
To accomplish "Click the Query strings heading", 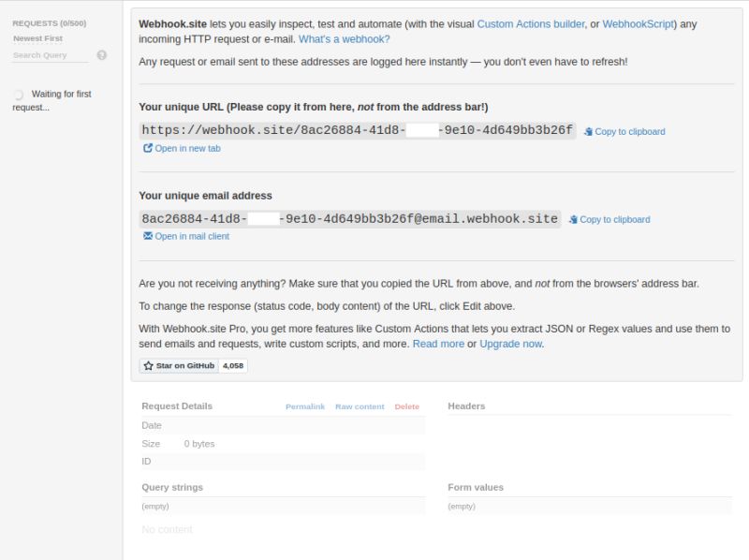I will (172, 487).
